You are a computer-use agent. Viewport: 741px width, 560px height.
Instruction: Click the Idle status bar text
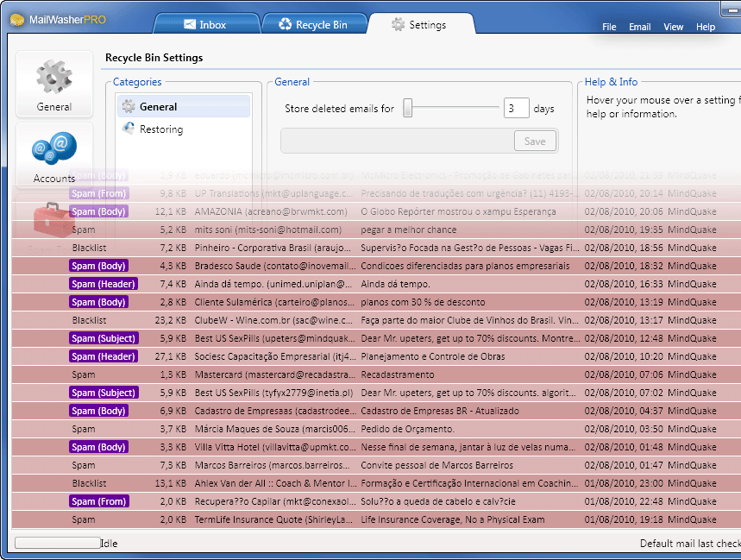pyautogui.click(x=109, y=544)
